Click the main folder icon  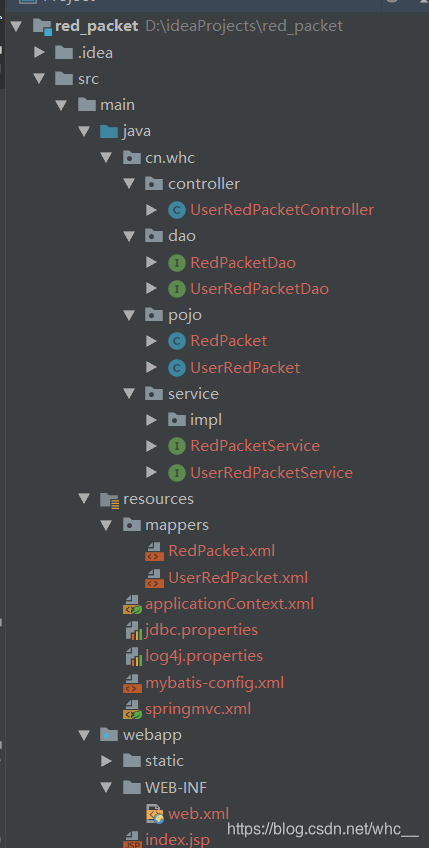coord(87,105)
